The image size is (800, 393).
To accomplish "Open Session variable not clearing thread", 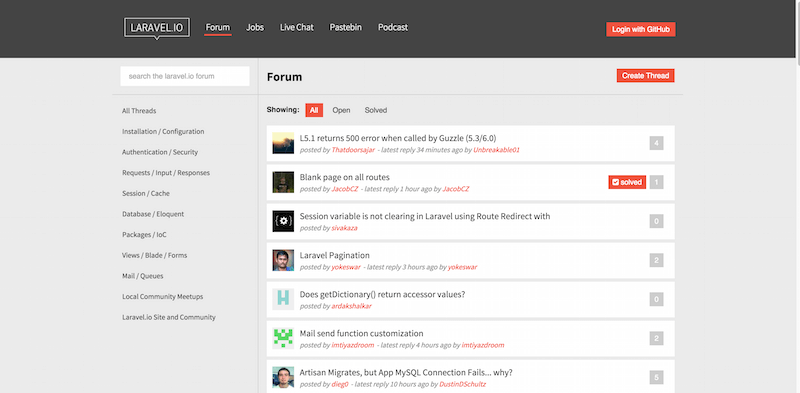I will (x=425, y=216).
